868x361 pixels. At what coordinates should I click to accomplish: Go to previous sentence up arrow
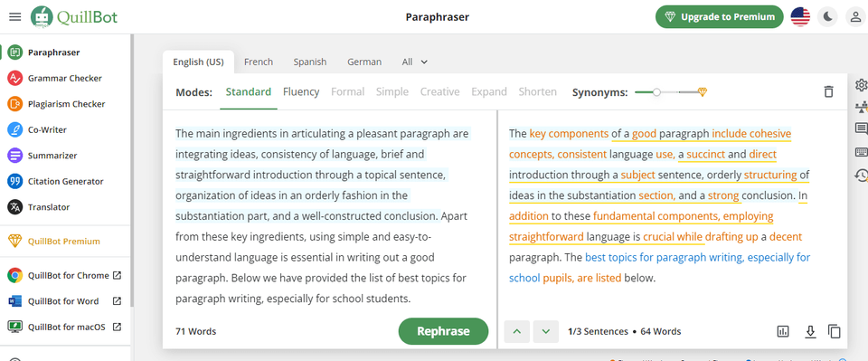coord(517,332)
